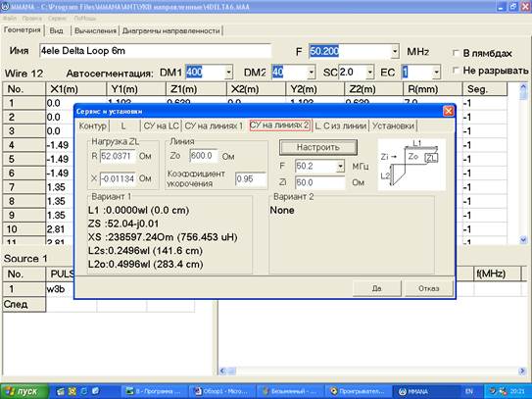Select the Контур tab in dialog

(x=92, y=126)
